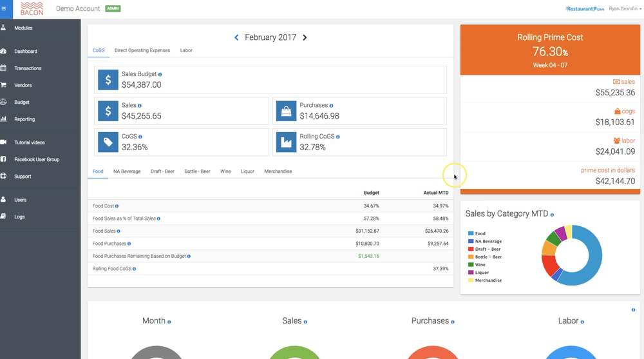Switch to NA Beverage tab
Screen dimensions: 644x359
click(127, 171)
